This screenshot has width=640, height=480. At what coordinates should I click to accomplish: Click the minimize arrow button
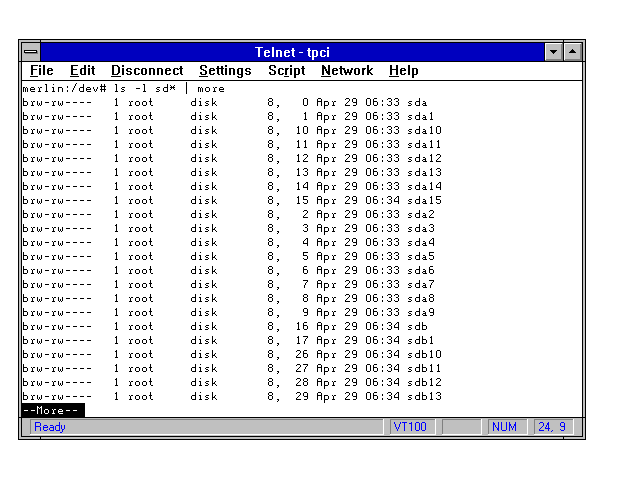pos(554,51)
